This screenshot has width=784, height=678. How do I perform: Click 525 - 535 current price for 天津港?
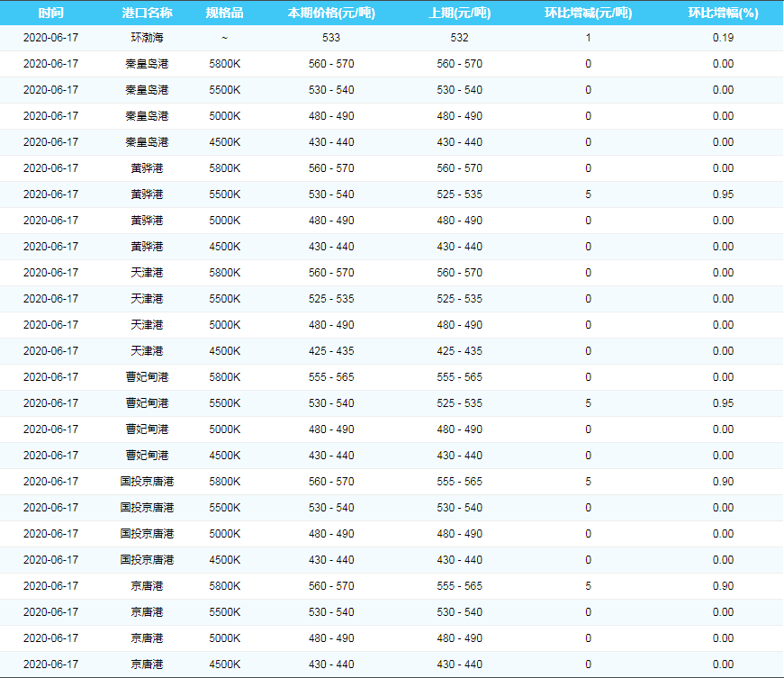(331, 299)
